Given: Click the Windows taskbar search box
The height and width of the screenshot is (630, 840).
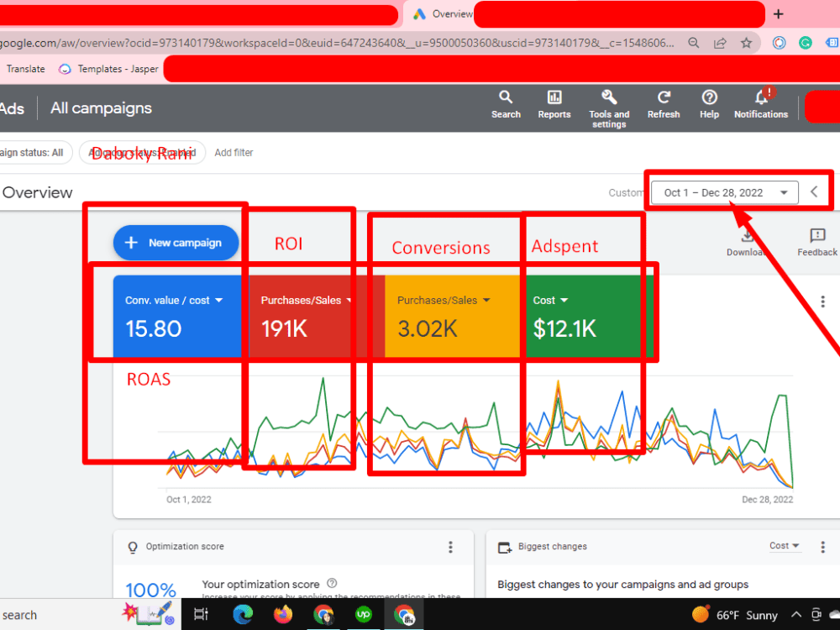Looking at the screenshot, I should click(59, 615).
